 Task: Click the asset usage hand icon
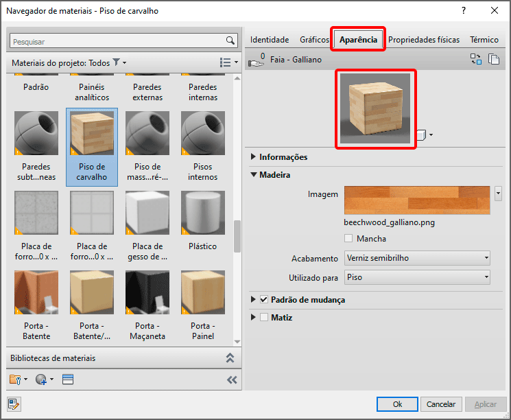click(257, 60)
